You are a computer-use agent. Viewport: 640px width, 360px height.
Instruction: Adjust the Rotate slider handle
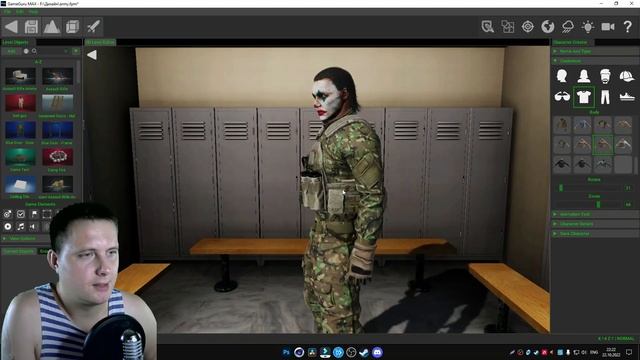coord(561,188)
